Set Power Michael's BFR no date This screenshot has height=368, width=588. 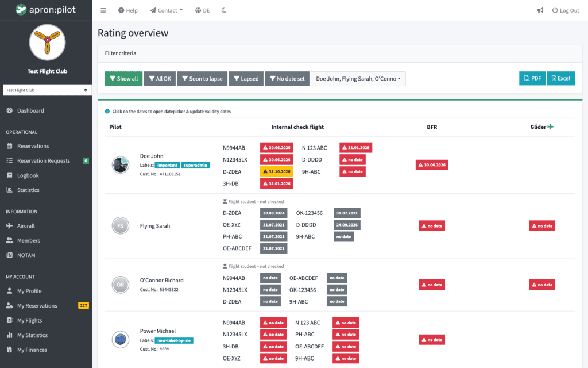432,339
